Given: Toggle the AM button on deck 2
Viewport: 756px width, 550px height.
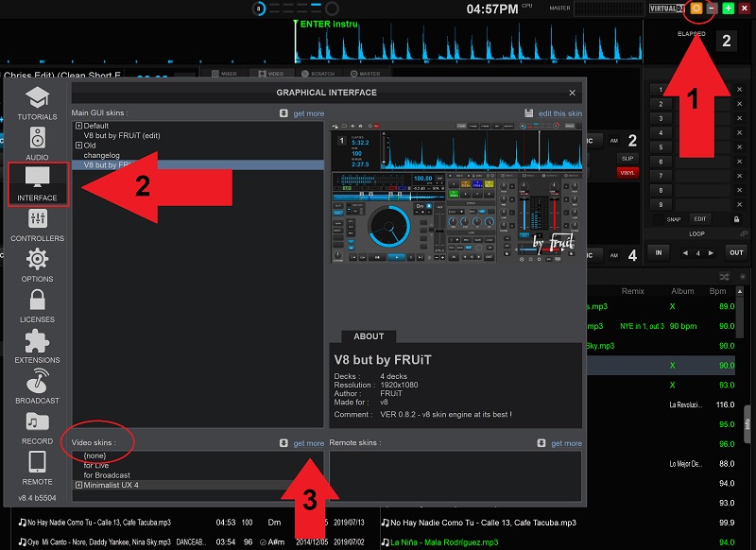Looking at the screenshot, I should [613, 141].
